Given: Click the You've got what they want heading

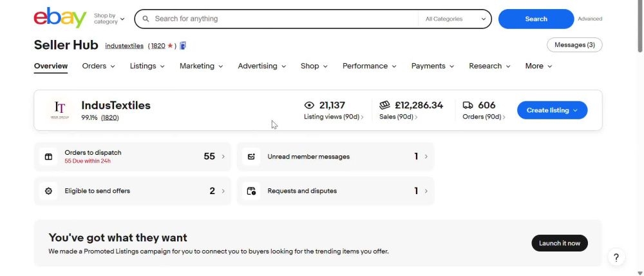Looking at the screenshot, I should click(118, 238).
